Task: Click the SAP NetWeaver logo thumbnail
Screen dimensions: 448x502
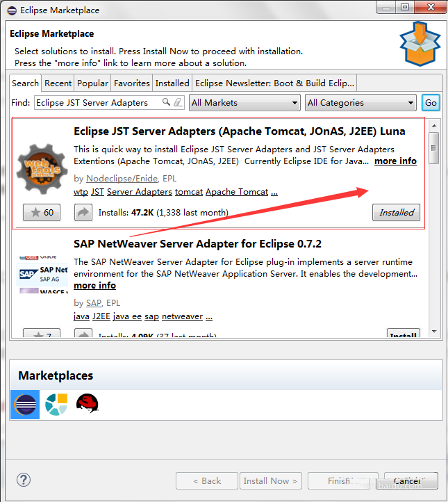Action: (42, 274)
